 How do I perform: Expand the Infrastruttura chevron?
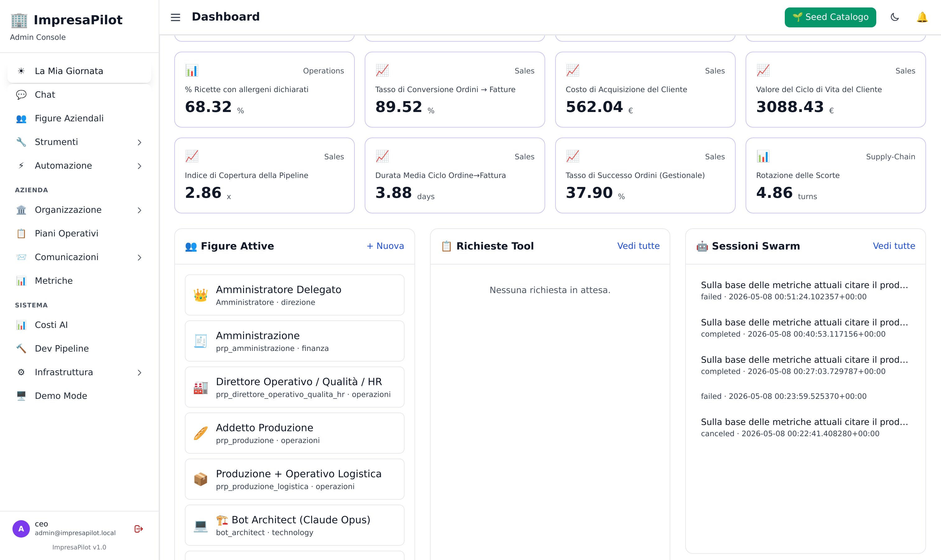point(139,372)
